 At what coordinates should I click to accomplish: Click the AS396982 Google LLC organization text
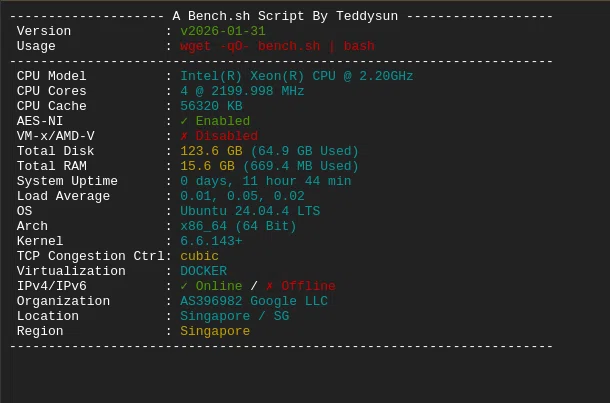pyautogui.click(x=254, y=301)
